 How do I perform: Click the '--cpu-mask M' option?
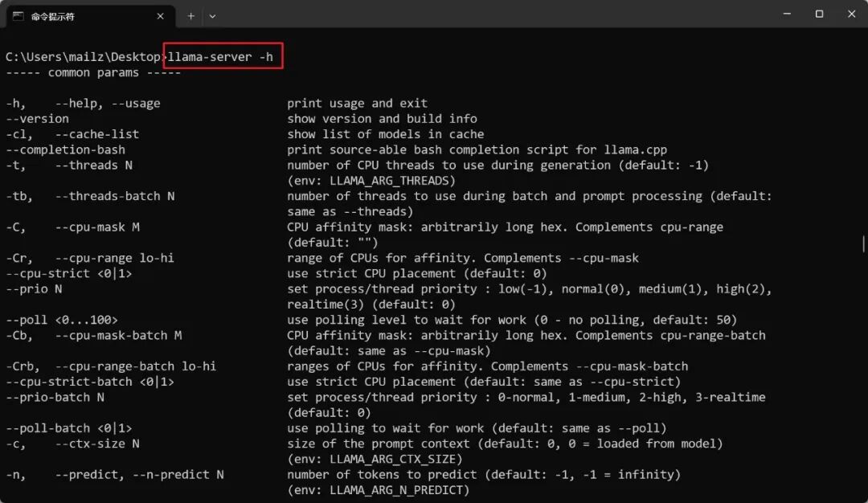[97, 227]
